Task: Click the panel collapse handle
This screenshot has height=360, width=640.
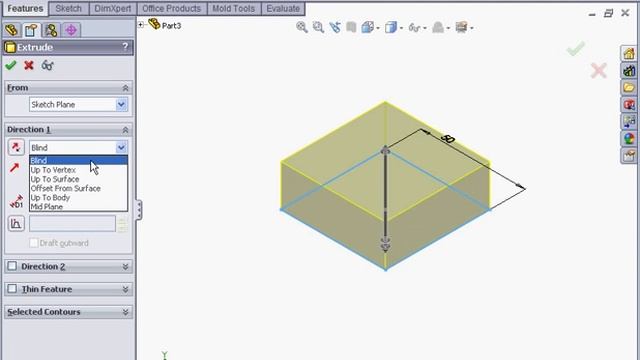Action: [139, 210]
